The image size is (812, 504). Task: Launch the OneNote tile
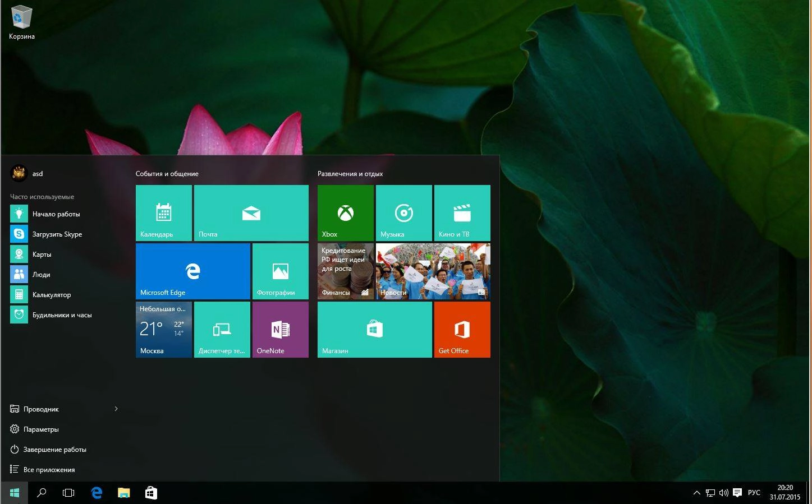[281, 330]
